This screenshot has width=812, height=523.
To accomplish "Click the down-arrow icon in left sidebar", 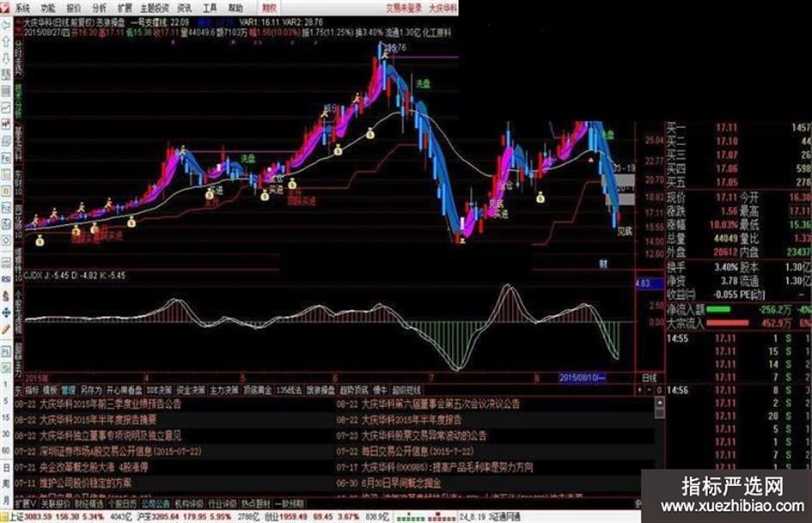I will pos(6,58).
